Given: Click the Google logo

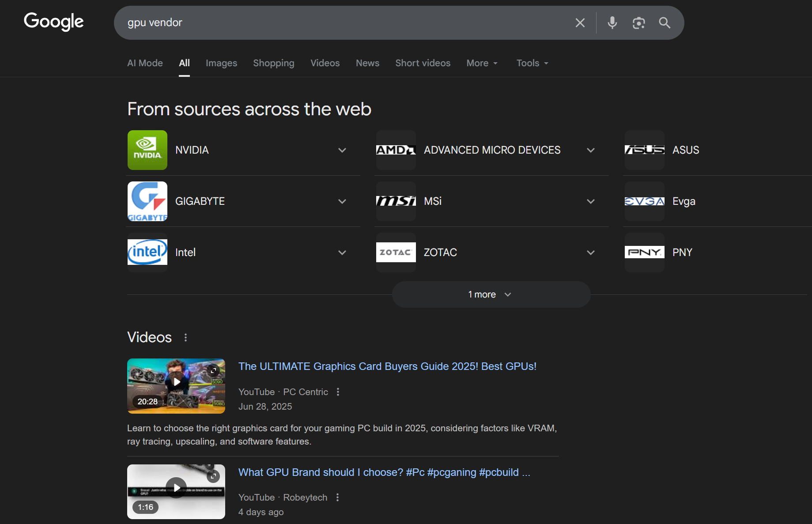Looking at the screenshot, I should 53,21.
